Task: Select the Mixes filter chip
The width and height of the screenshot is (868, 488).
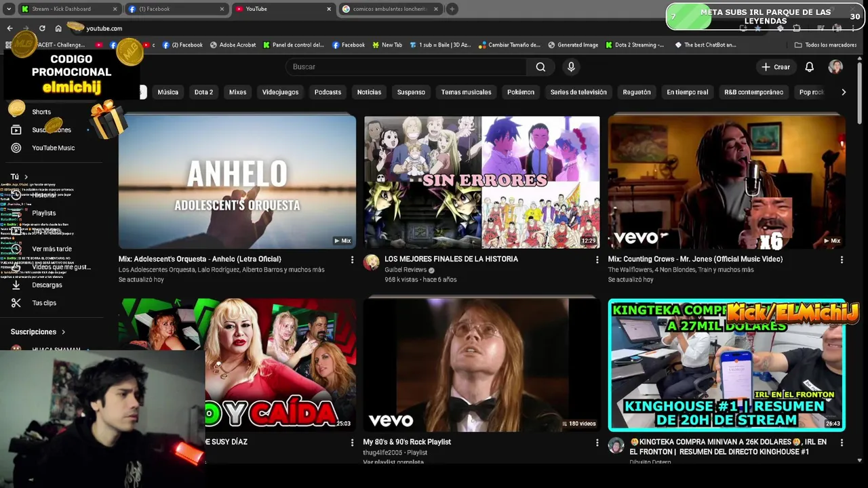Action: (237, 92)
